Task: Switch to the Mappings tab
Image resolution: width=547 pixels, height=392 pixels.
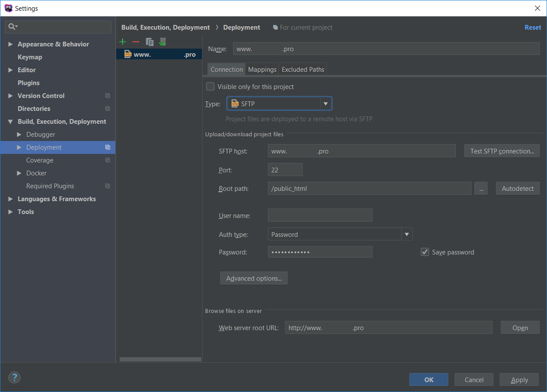Action: pos(262,69)
